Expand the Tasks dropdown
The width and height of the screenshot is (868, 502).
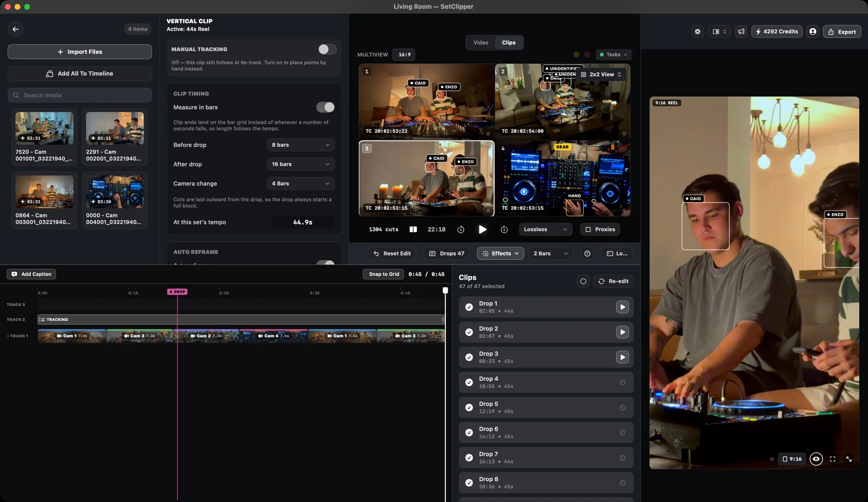pyautogui.click(x=613, y=55)
